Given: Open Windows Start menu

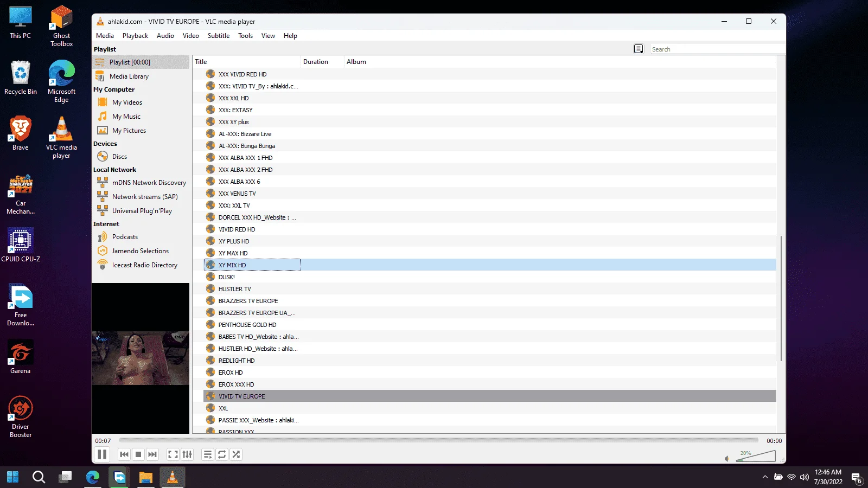Looking at the screenshot, I should coord(12,477).
